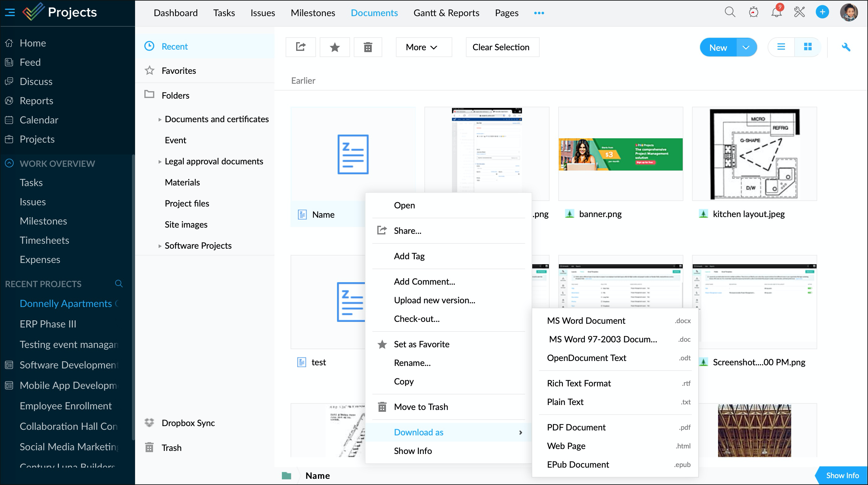Switch to grid thumbnail view
Image resolution: width=868 pixels, height=485 pixels.
click(808, 47)
